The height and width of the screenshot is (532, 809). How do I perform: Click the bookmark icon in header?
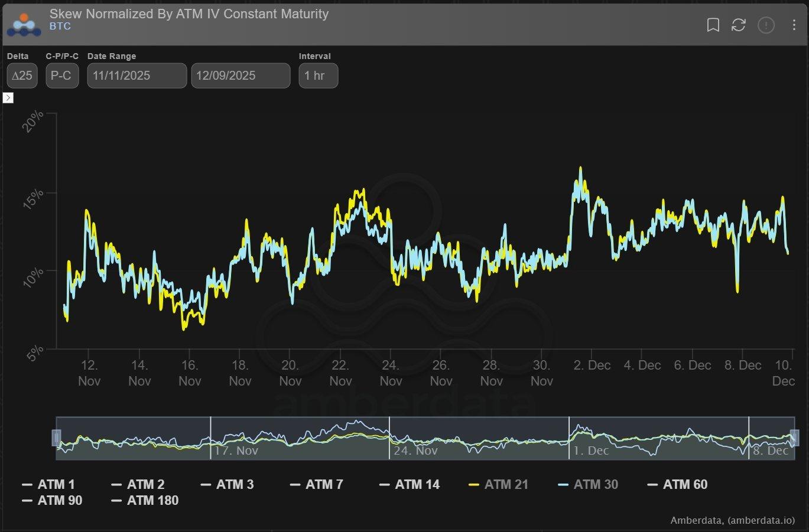(x=713, y=25)
